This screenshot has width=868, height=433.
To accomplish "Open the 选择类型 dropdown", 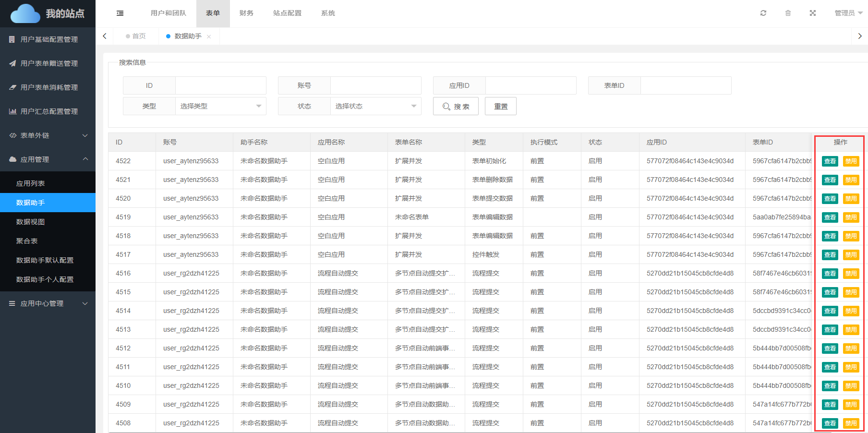I will [x=220, y=106].
